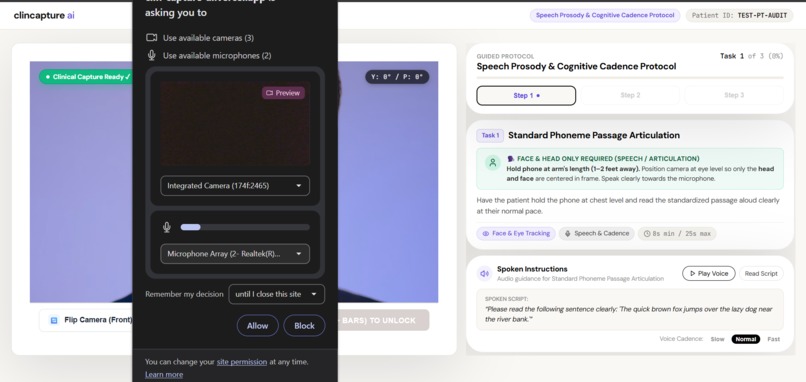Click the spoken script text box

(630, 310)
